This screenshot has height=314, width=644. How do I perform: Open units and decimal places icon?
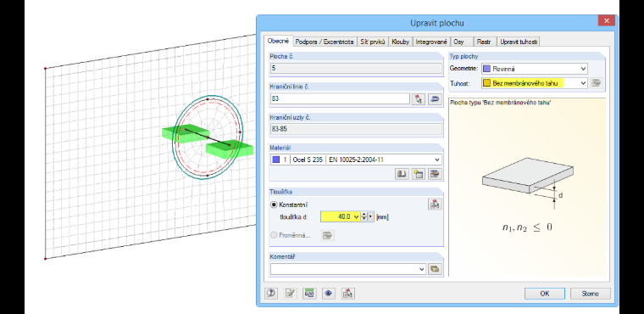tap(309, 294)
